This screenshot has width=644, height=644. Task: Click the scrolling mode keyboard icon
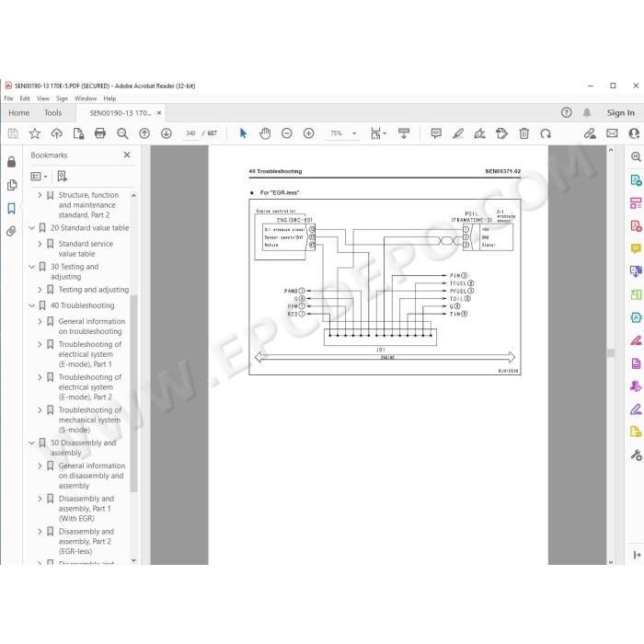404,133
